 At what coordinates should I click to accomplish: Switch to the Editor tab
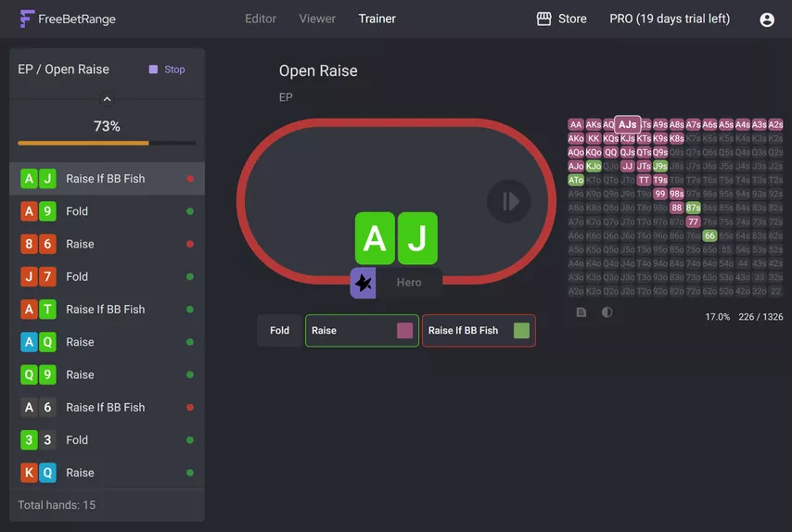261,19
